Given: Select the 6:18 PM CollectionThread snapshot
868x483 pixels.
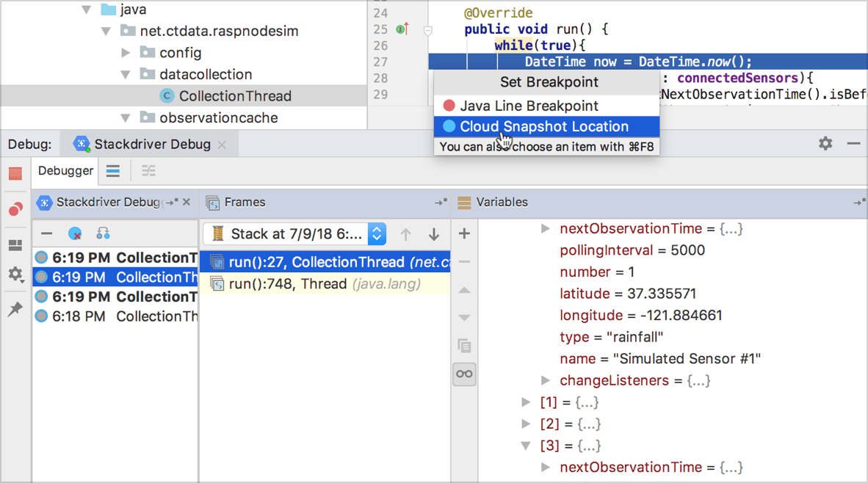Looking at the screenshot, I should (x=115, y=316).
